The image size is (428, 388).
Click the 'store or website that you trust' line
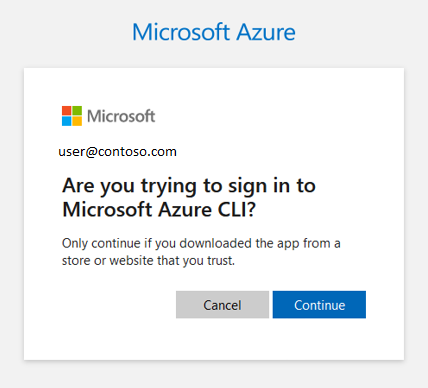[x=148, y=261]
